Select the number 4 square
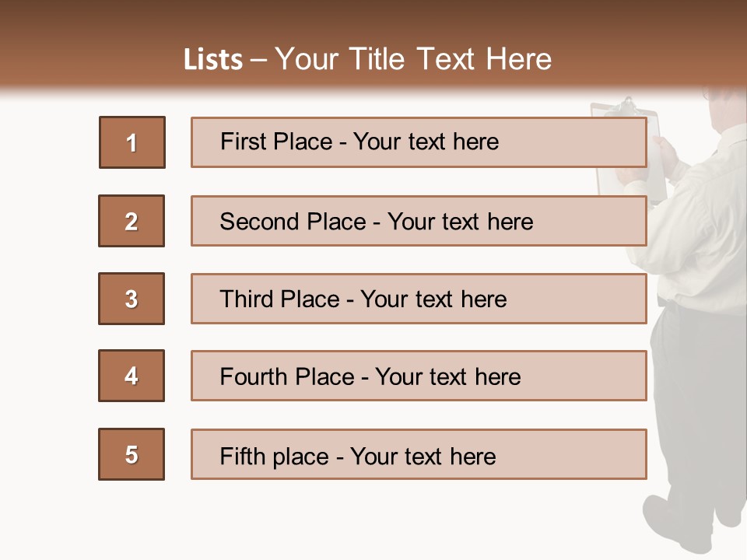Screen dimensions: 747x560 pos(132,376)
